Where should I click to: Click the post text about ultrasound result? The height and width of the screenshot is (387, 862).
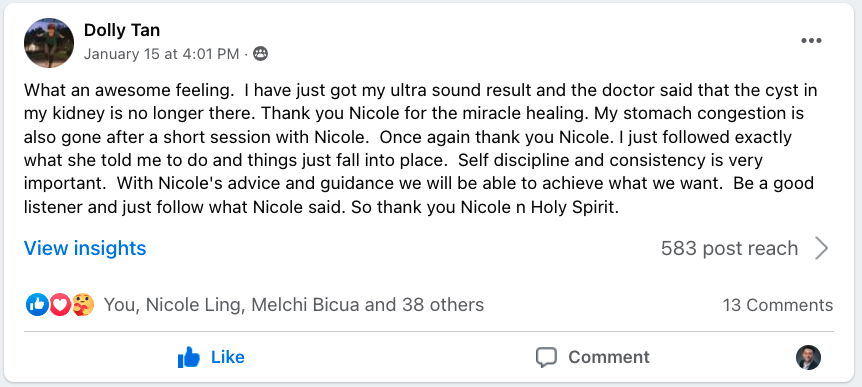tap(421, 148)
